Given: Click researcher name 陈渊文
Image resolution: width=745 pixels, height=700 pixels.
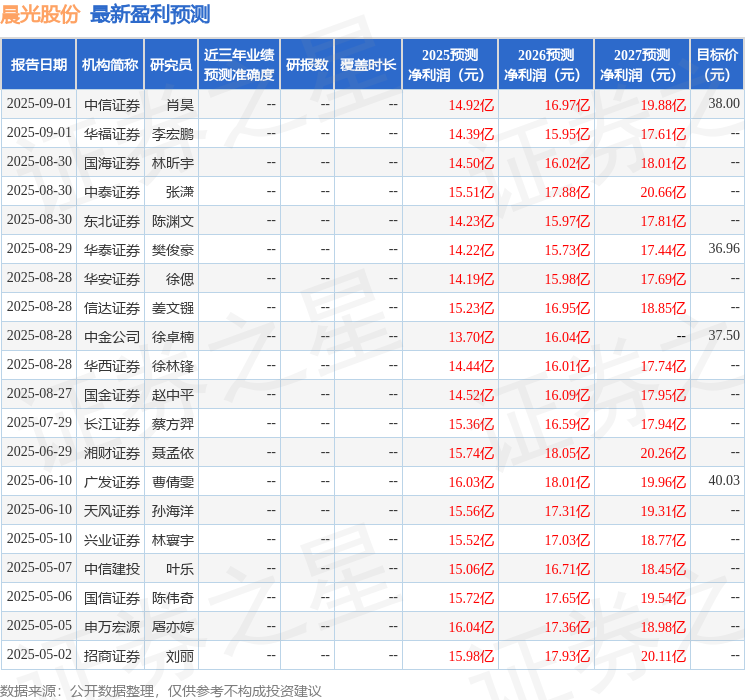Looking at the screenshot, I should point(173,221).
